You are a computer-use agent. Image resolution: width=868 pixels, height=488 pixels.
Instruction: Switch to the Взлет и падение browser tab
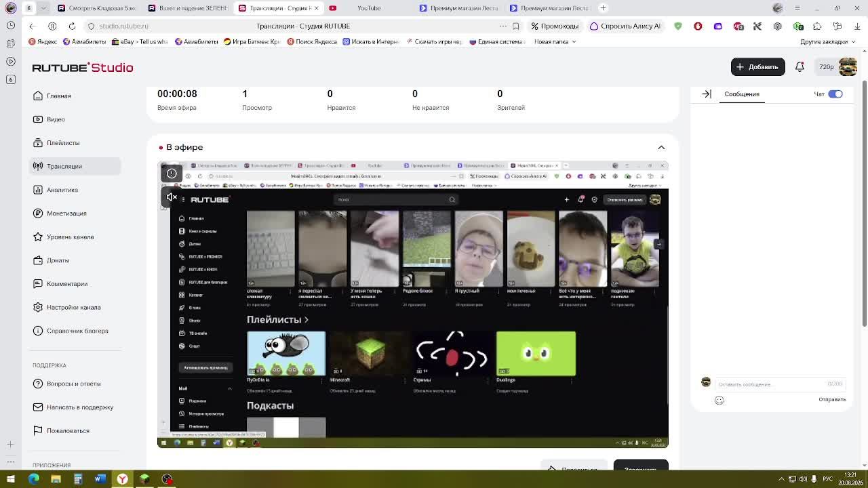pos(188,8)
